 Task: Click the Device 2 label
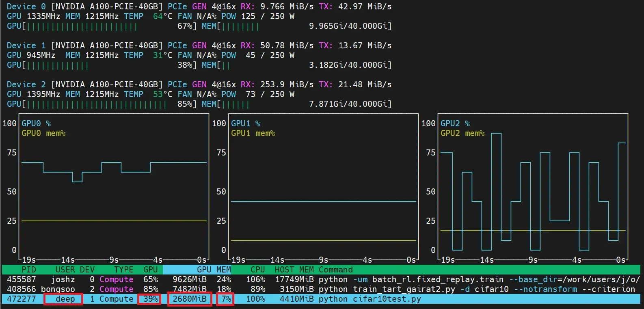[26, 84]
